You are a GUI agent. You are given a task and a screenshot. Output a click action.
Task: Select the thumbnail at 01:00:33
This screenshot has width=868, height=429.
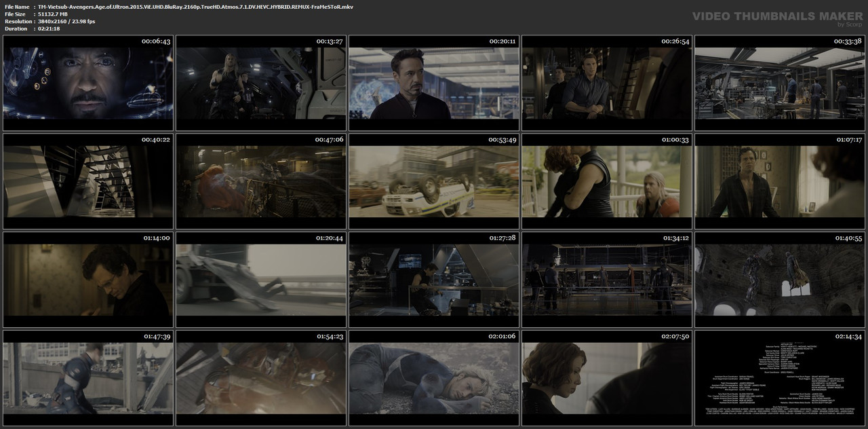[607, 181]
